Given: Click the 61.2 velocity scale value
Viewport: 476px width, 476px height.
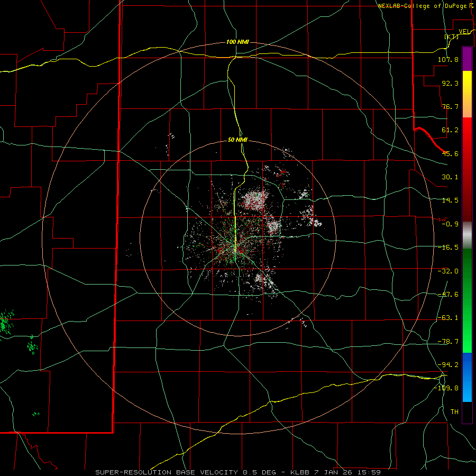Looking at the screenshot, I should point(450,130).
